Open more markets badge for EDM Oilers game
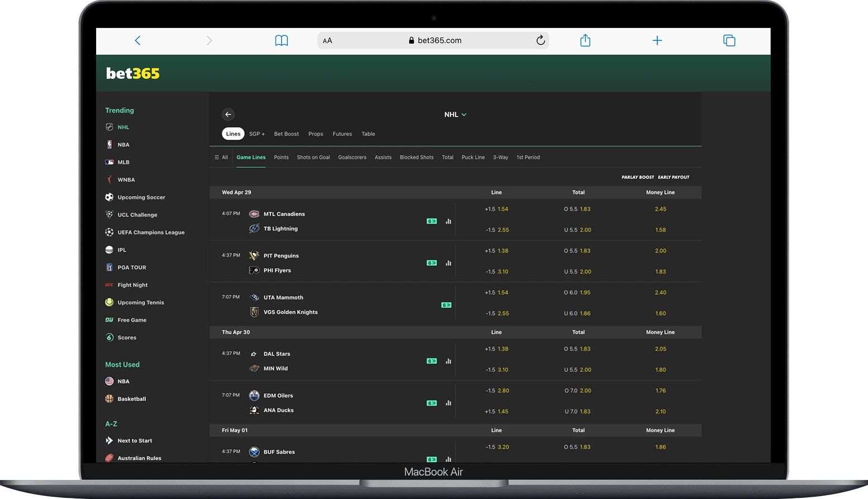 tap(431, 403)
